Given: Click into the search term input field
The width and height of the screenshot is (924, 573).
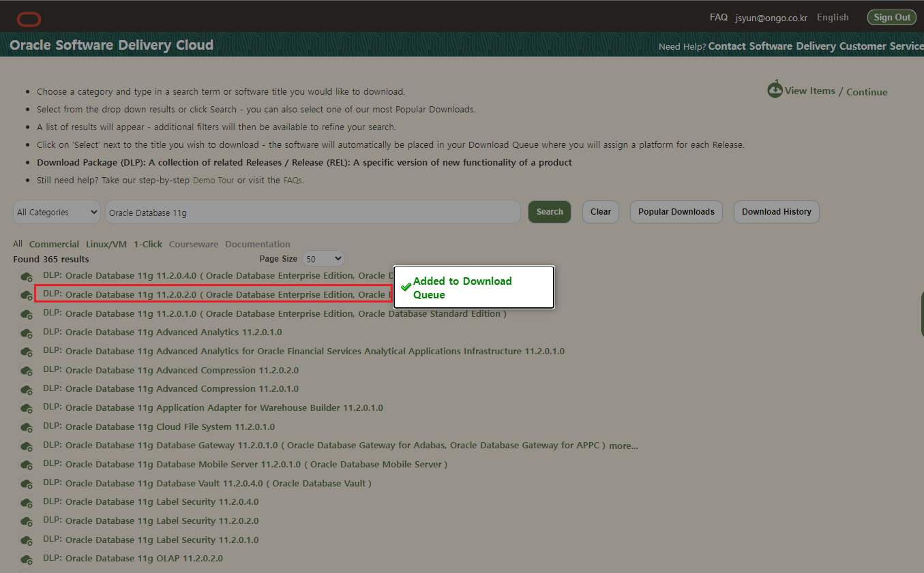Looking at the screenshot, I should pyautogui.click(x=313, y=212).
